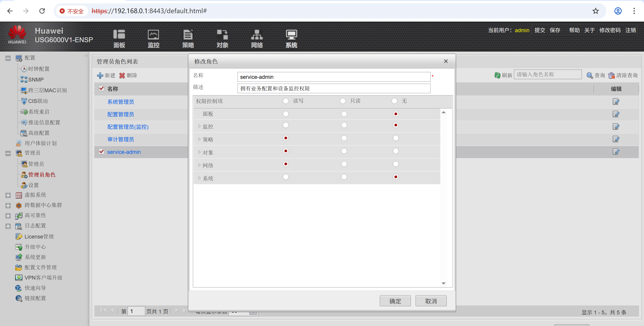This screenshot has width=644, height=326.
Task: Open the 对象 object icon
Action: tap(222, 34)
